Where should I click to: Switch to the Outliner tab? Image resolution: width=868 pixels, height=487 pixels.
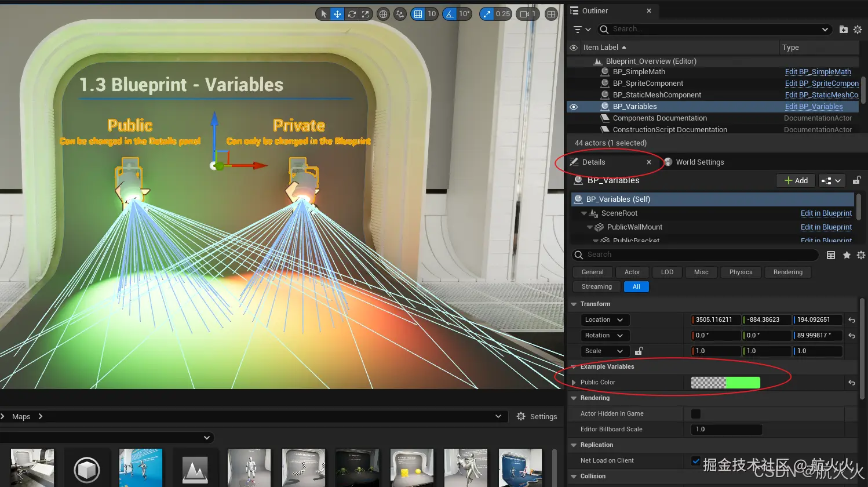tap(595, 11)
